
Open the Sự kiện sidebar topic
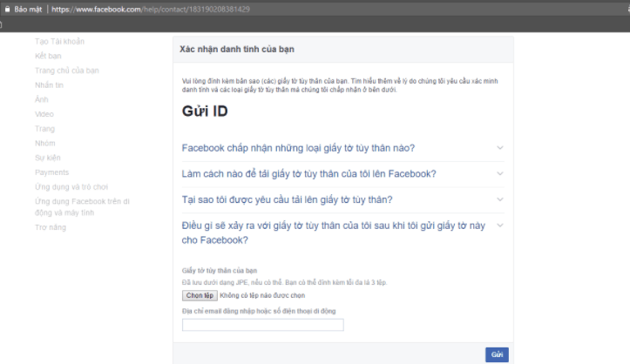pyautogui.click(x=47, y=158)
